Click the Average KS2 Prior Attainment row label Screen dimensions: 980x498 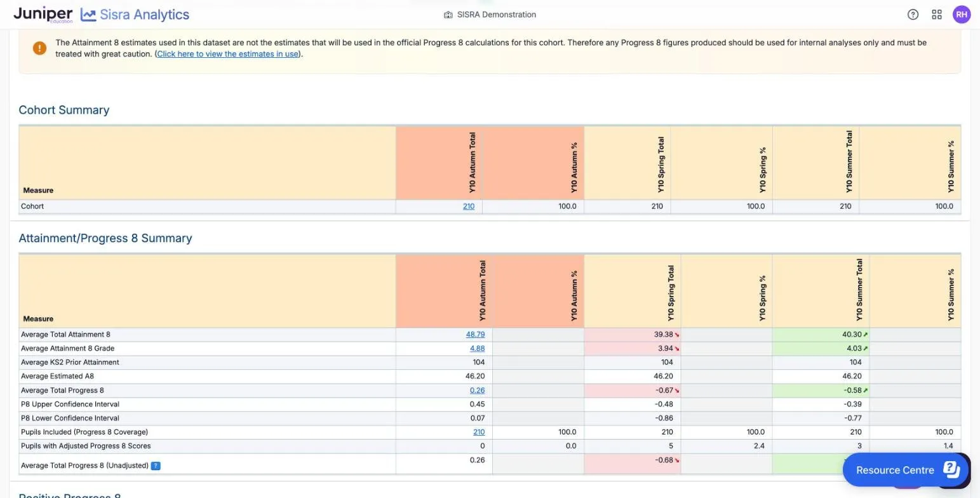[70, 363]
